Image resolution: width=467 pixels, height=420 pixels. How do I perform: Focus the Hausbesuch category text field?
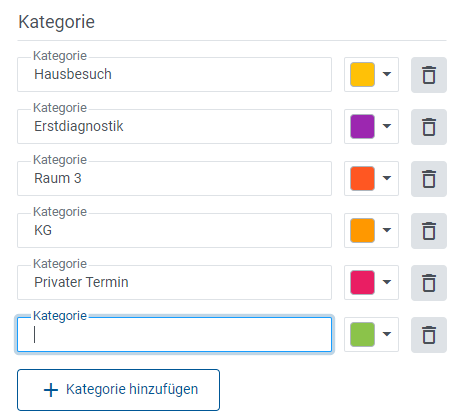tap(174, 74)
